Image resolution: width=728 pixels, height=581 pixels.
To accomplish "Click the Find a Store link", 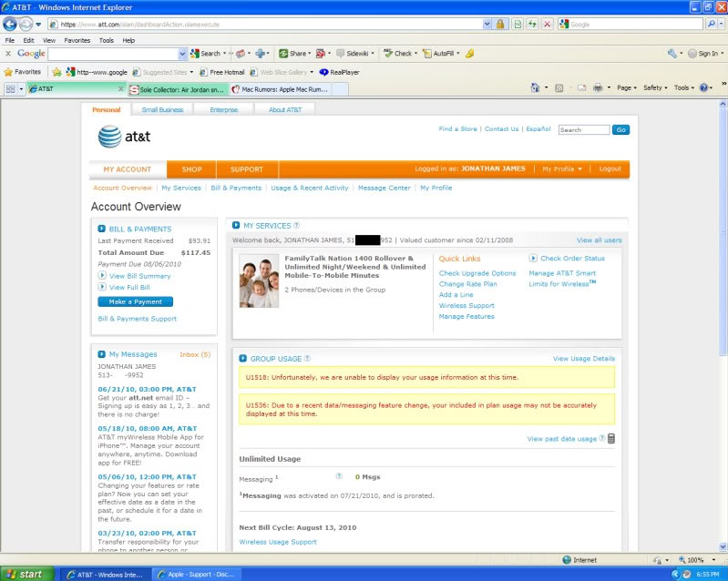I will tap(457, 129).
